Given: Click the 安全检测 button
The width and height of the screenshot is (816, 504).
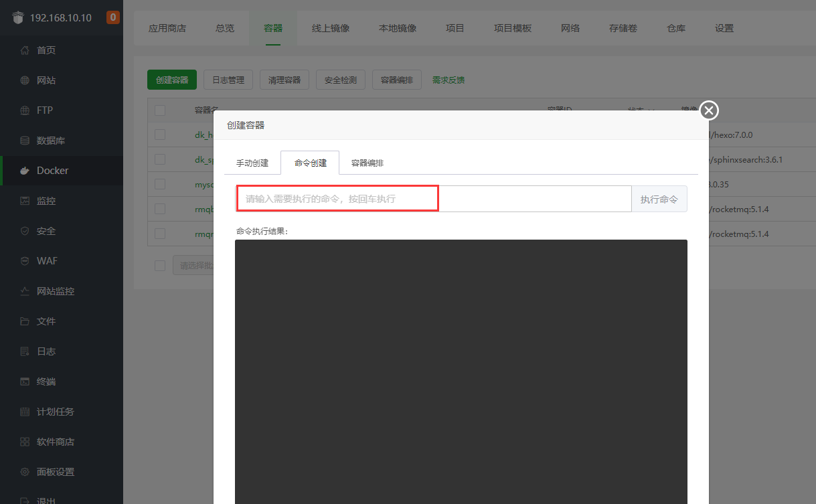Looking at the screenshot, I should tap(341, 80).
